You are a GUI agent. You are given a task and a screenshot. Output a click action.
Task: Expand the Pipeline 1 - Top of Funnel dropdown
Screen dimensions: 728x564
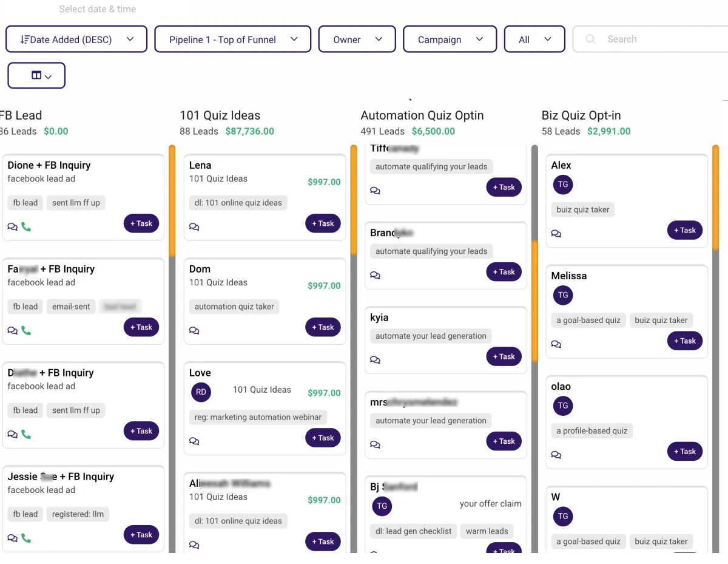pyautogui.click(x=233, y=39)
